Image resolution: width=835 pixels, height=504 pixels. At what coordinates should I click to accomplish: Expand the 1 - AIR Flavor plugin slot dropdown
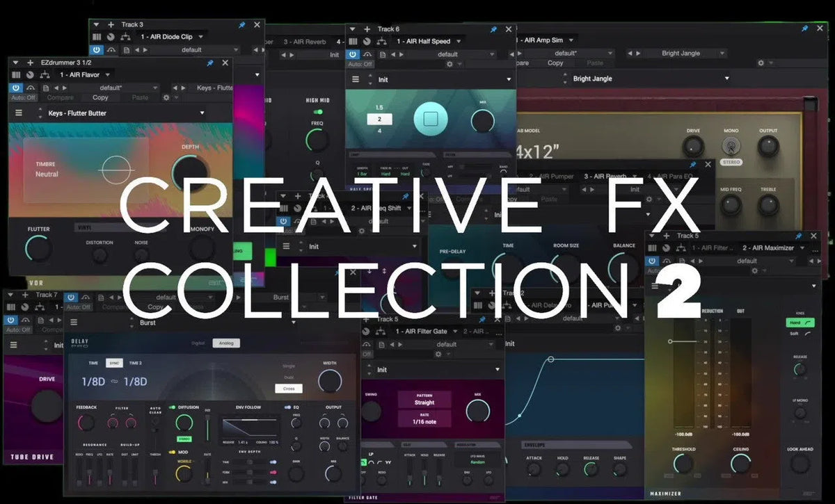click(x=106, y=75)
